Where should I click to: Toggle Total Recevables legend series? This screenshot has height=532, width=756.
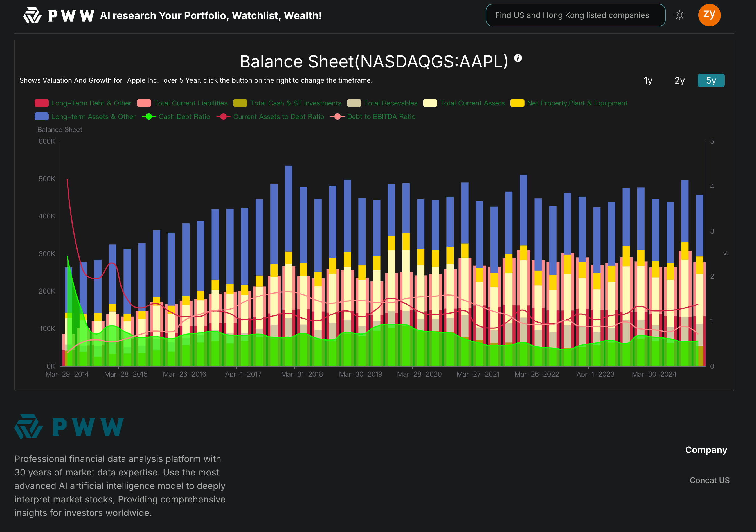tap(382, 103)
